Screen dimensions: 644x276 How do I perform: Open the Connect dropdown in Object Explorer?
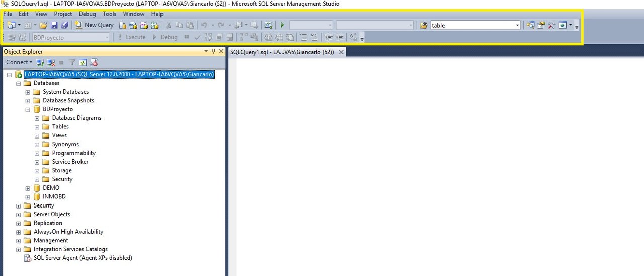click(20, 63)
